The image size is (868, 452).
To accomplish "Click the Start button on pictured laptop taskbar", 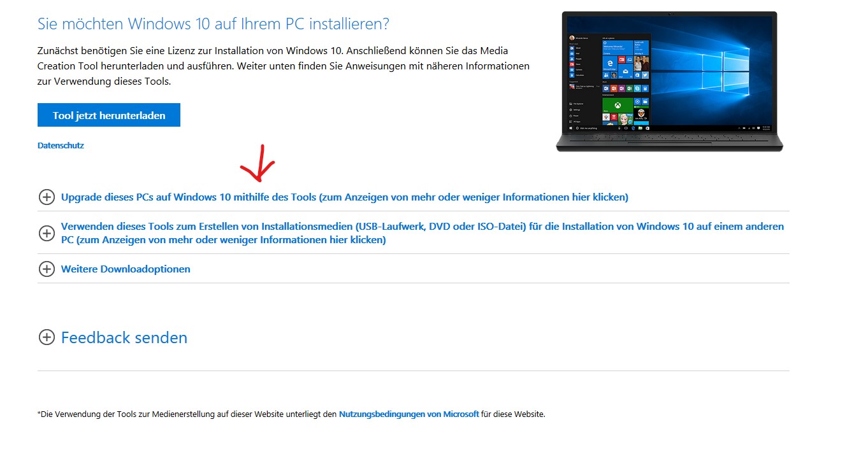I will (571, 128).
